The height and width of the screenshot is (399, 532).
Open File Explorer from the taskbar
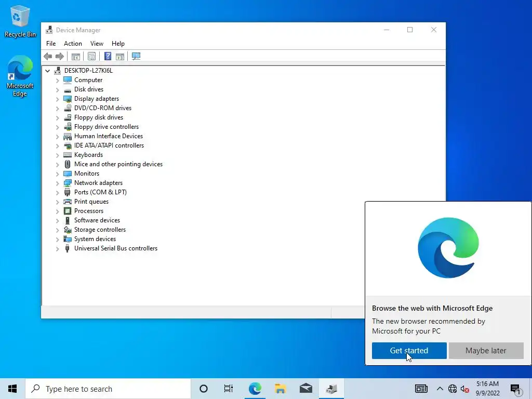(x=280, y=389)
